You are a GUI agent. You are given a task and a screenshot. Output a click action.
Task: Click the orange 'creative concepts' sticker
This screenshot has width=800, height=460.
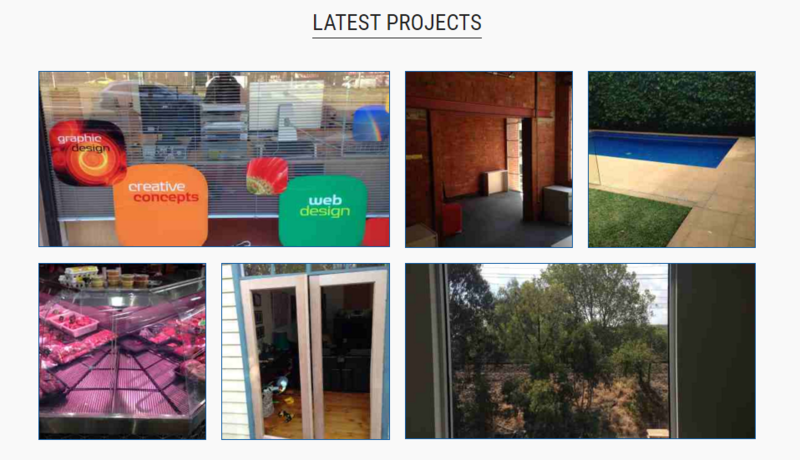161,205
